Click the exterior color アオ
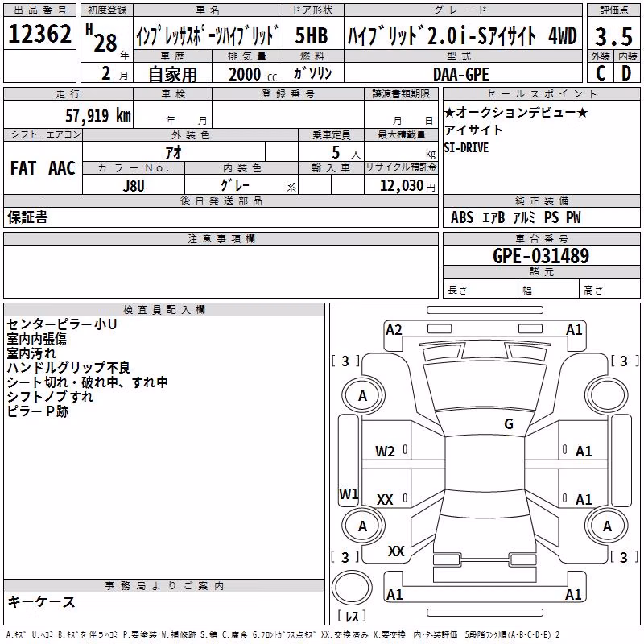The image size is (644, 644). tap(173, 152)
